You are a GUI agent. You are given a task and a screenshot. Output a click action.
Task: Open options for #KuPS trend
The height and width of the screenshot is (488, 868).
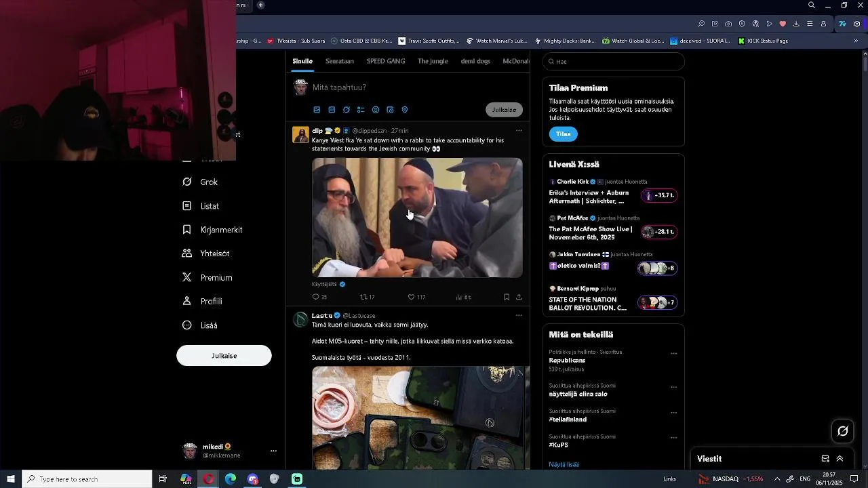coord(673,438)
